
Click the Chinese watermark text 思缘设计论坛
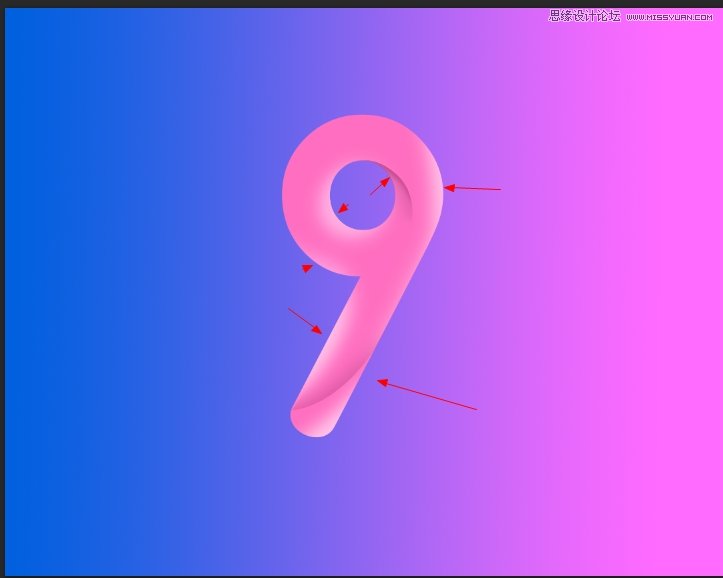(585, 16)
